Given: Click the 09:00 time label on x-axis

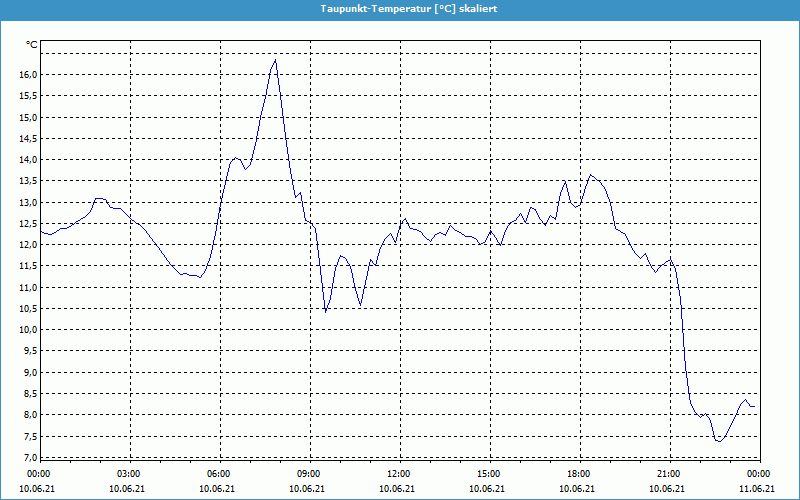Looking at the screenshot, I should click(309, 474).
